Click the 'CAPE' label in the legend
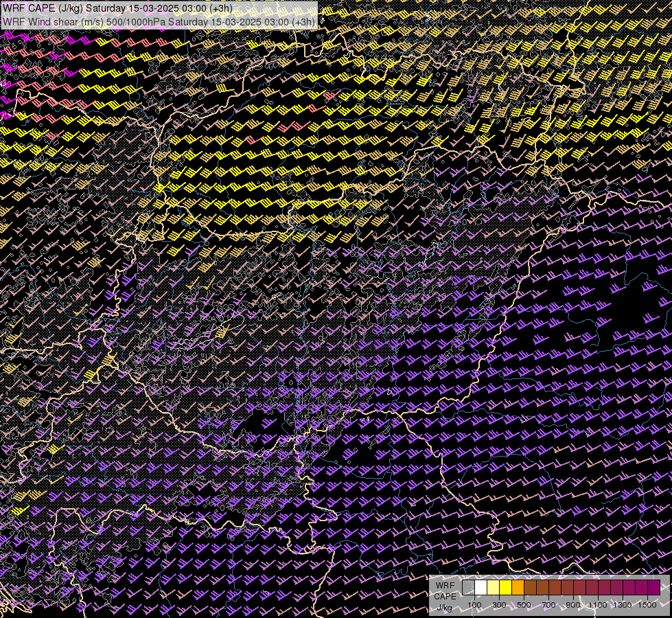 pos(445,597)
